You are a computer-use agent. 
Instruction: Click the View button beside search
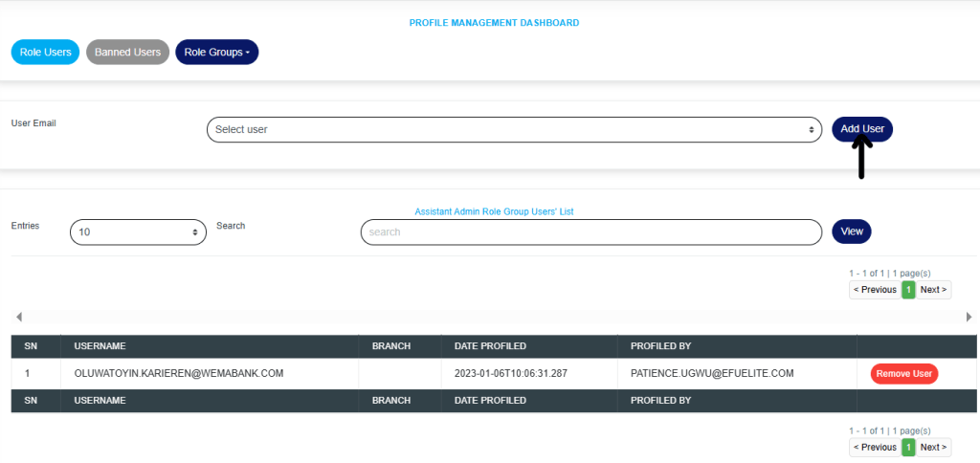(x=851, y=231)
